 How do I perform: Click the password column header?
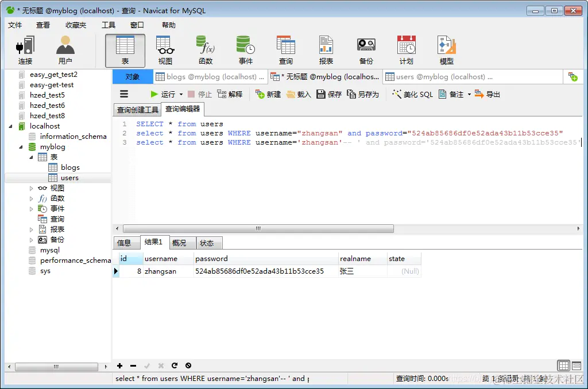point(265,259)
